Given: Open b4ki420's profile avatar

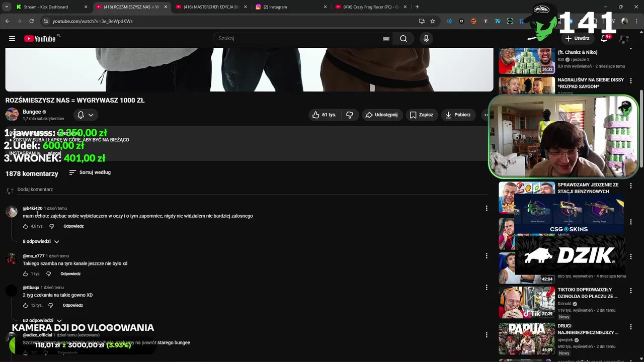Looking at the screenshot, I should click(11, 212).
